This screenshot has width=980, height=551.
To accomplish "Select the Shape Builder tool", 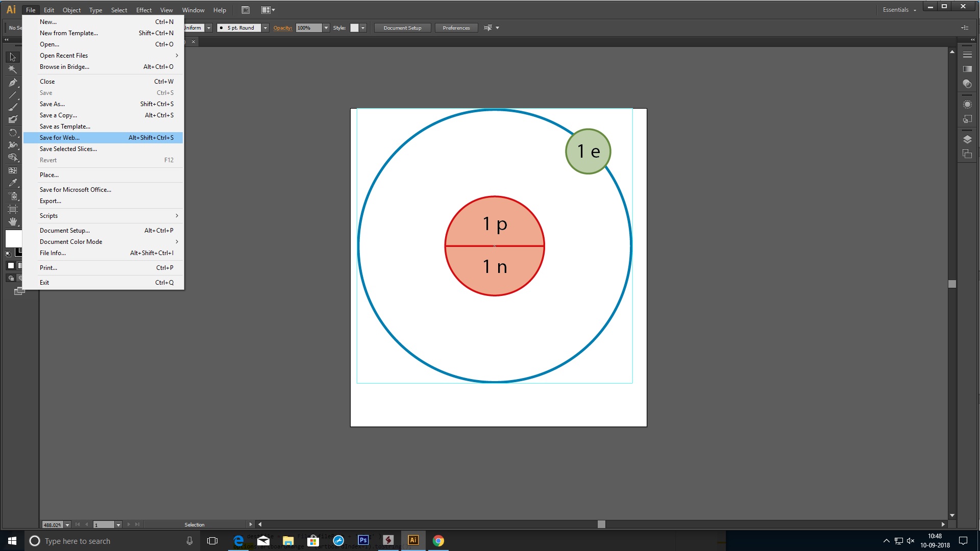I will tap(13, 158).
